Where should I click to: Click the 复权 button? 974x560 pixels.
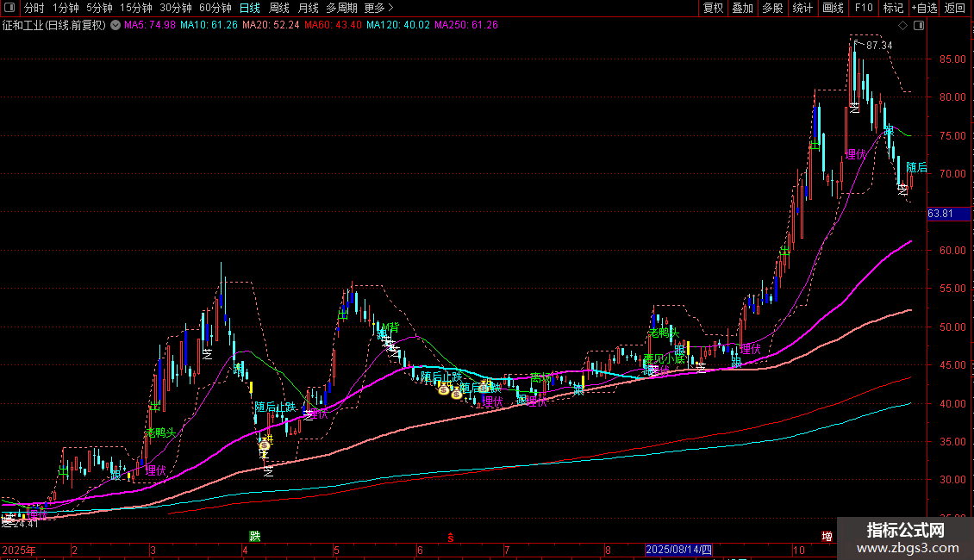click(713, 8)
